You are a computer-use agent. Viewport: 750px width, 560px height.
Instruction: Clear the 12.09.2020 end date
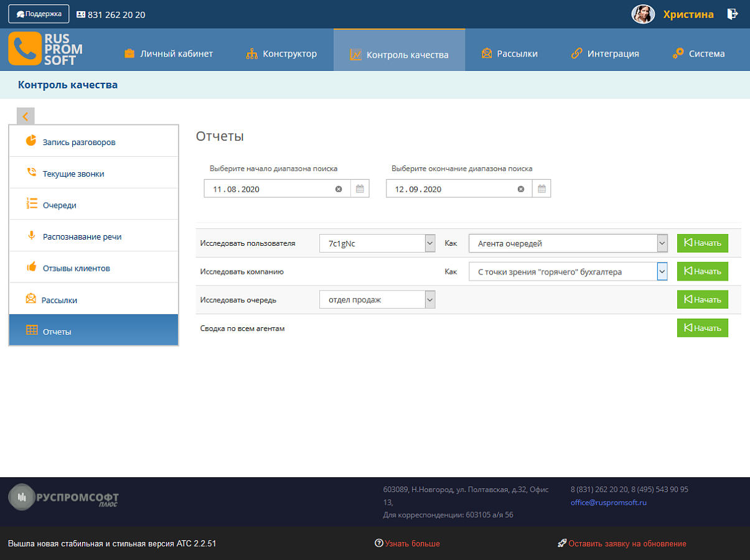521,189
